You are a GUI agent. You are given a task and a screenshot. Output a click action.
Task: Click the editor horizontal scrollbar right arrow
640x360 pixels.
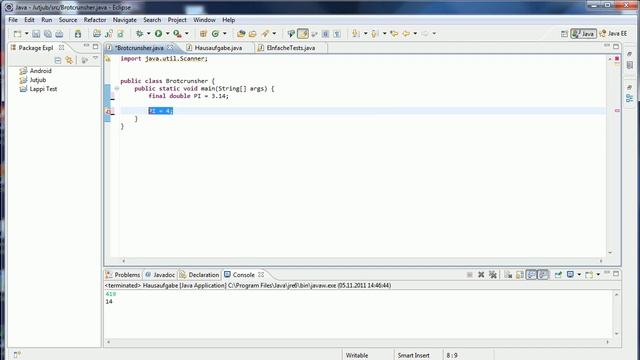pyautogui.click(x=601, y=261)
